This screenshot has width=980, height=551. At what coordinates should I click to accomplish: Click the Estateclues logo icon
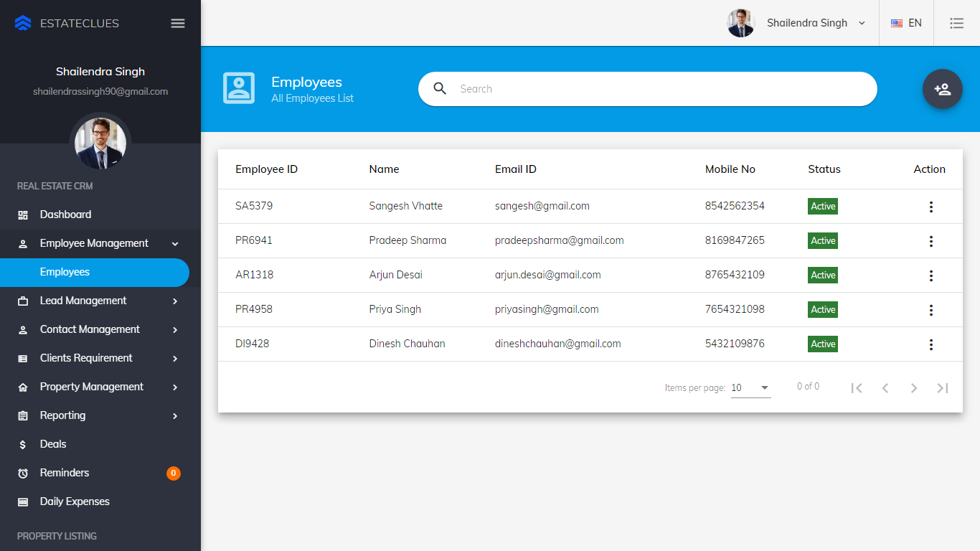[23, 23]
